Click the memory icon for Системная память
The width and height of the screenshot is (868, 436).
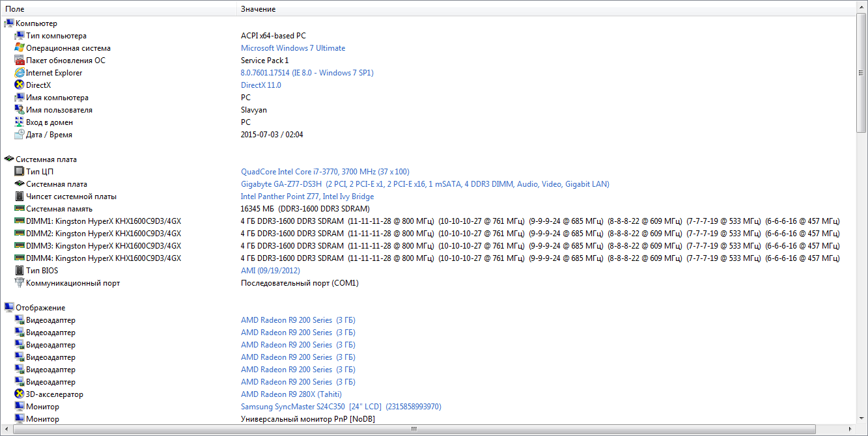coord(20,209)
